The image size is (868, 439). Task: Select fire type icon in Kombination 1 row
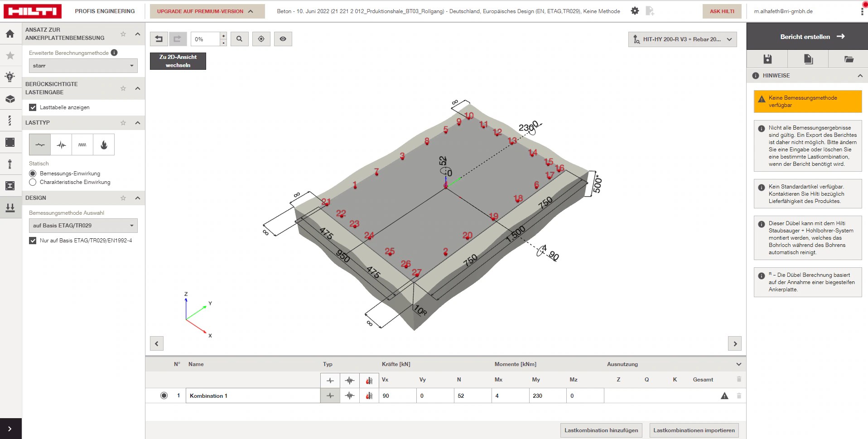pyautogui.click(x=369, y=396)
